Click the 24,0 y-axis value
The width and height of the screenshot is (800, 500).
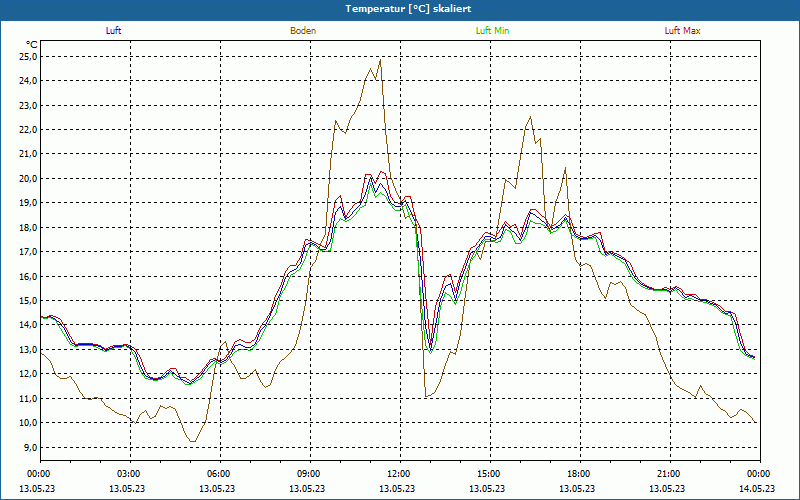coord(28,81)
